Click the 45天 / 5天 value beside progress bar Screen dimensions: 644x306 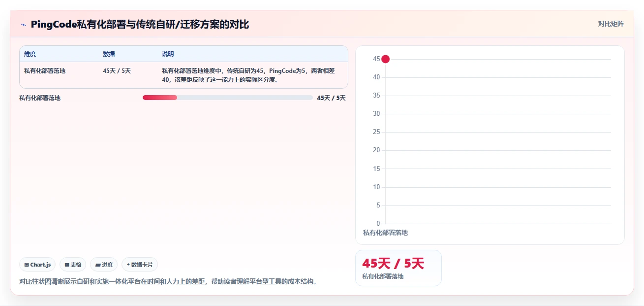[331, 98]
